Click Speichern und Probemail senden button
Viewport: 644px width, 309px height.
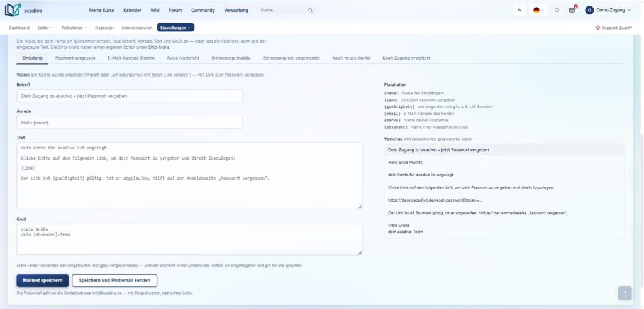[x=114, y=281]
